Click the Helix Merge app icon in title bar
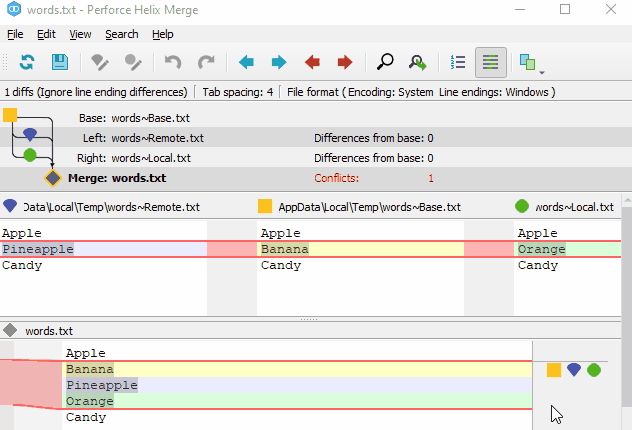The image size is (632, 430). point(14,9)
